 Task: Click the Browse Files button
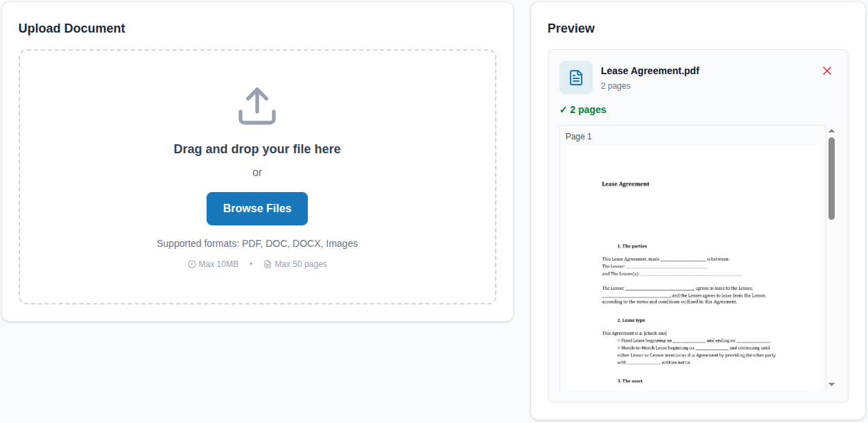click(257, 209)
